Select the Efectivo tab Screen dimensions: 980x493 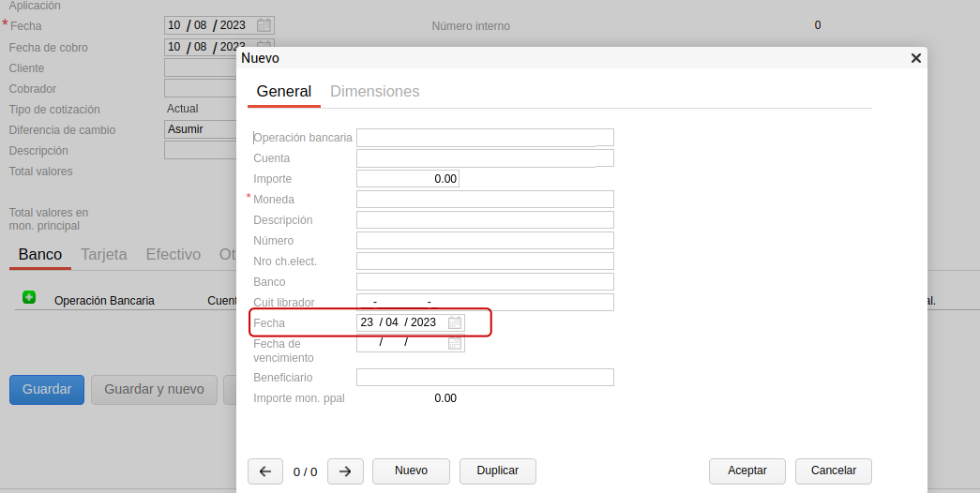pyautogui.click(x=173, y=254)
